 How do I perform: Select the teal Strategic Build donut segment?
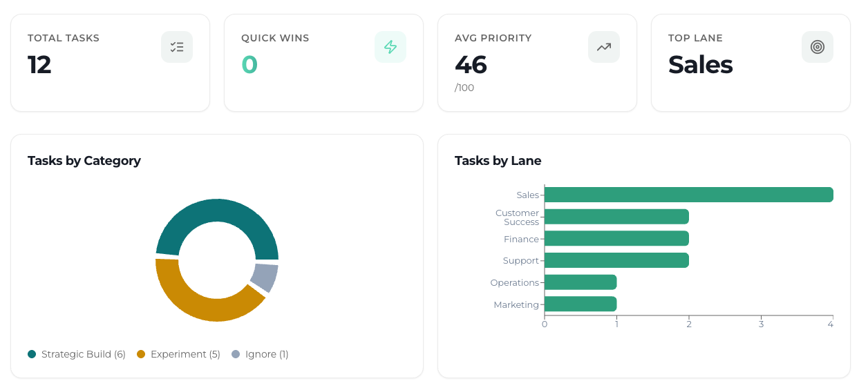(217, 215)
